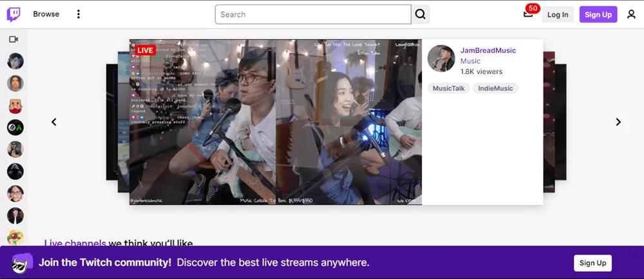Select the red bearded avatar in sidebar
Viewport: 644px width, 279px height.
pos(15,106)
